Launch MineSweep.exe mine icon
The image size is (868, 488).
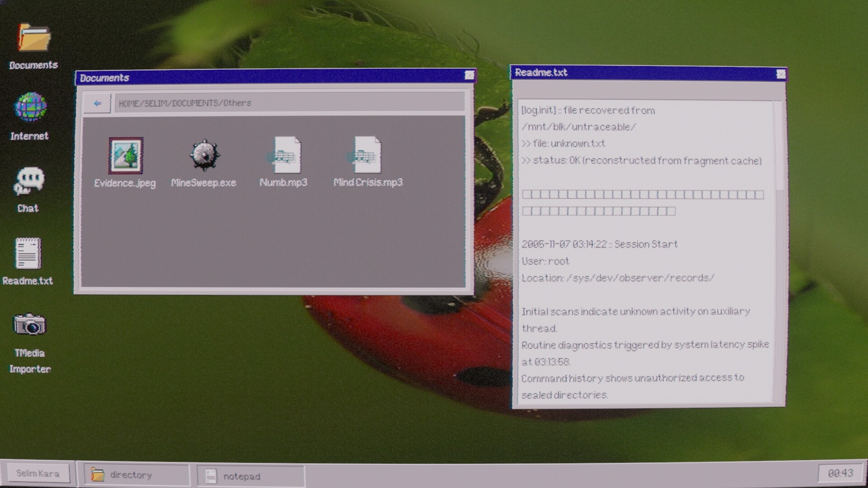[204, 155]
